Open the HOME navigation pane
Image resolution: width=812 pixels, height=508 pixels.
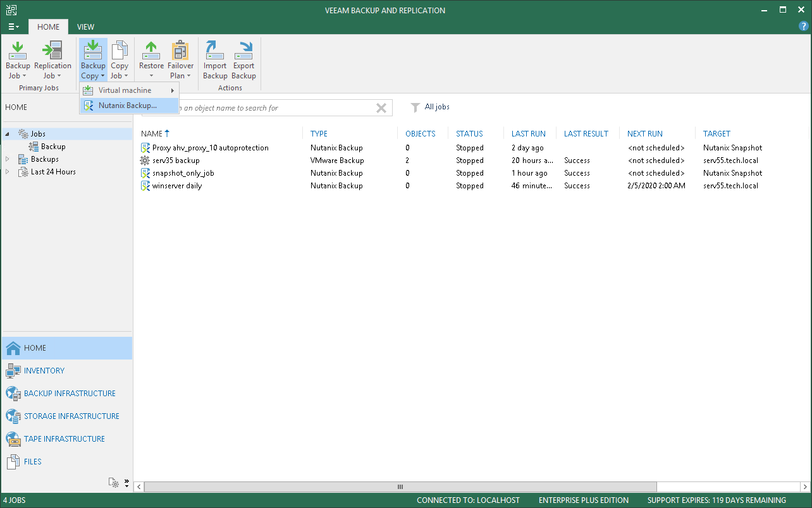(67, 348)
